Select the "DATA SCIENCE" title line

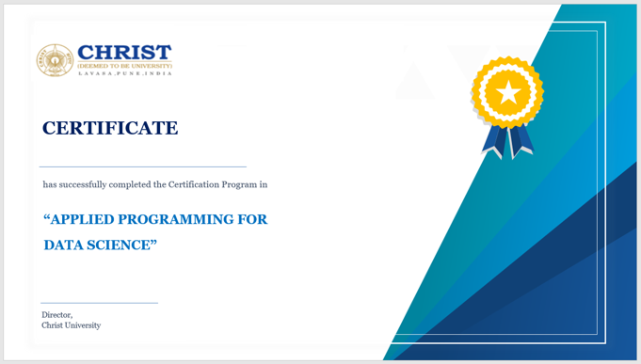100,245
